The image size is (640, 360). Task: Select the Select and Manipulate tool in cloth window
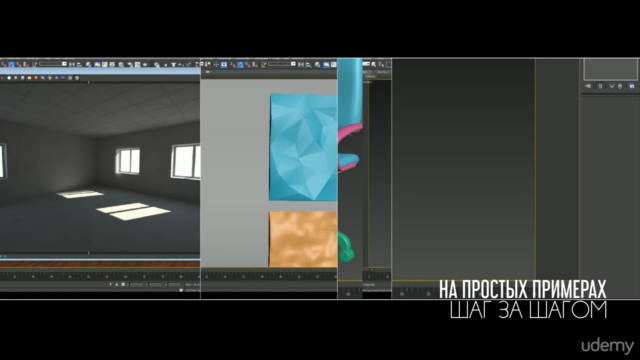tap(216, 64)
